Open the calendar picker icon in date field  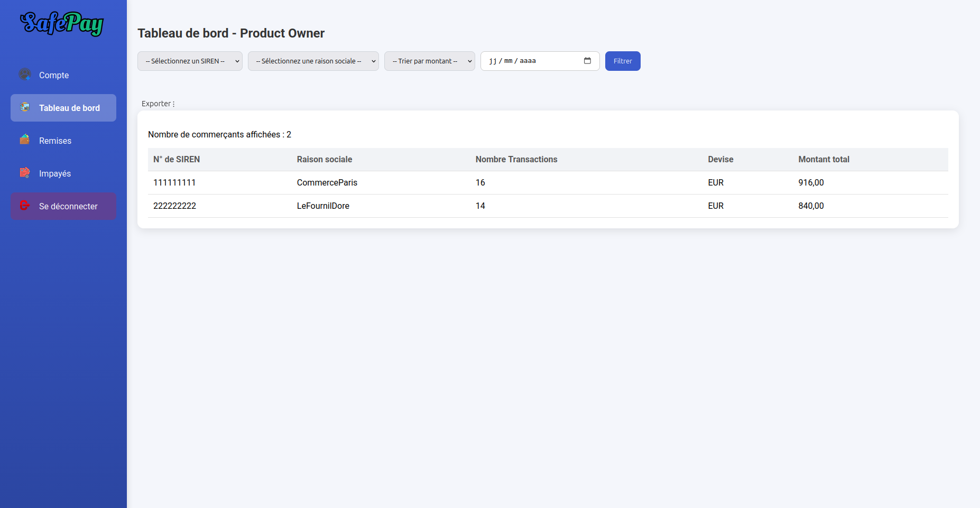587,61
